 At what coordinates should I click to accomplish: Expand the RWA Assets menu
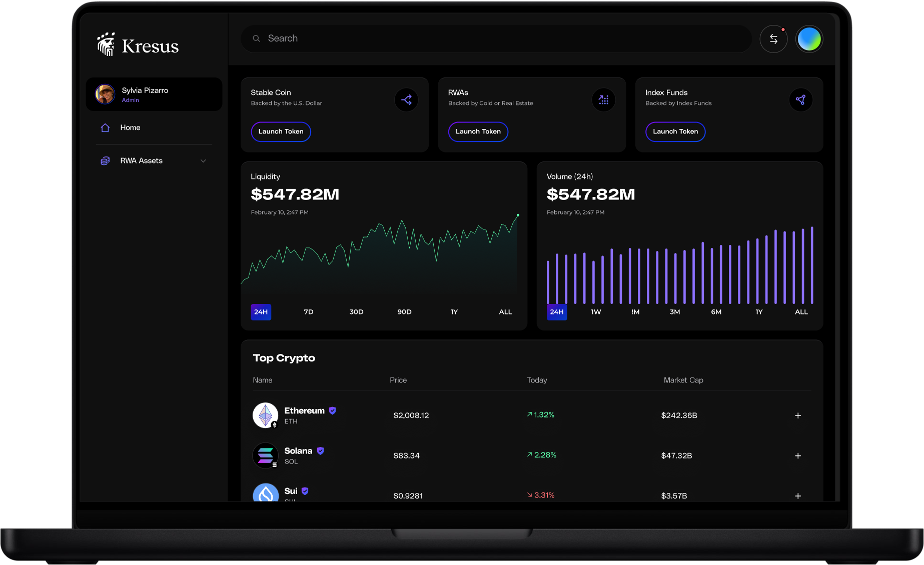(203, 160)
